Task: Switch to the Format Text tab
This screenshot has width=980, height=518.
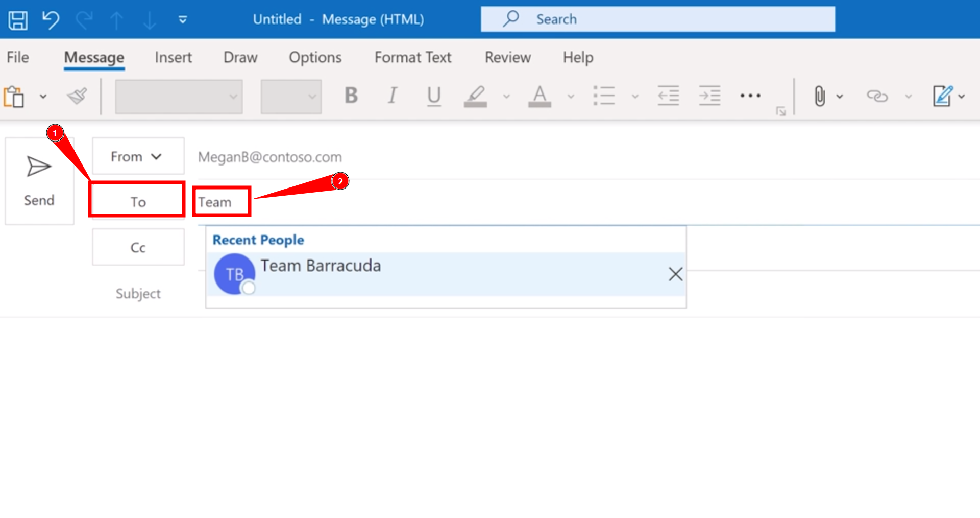Action: click(x=412, y=57)
